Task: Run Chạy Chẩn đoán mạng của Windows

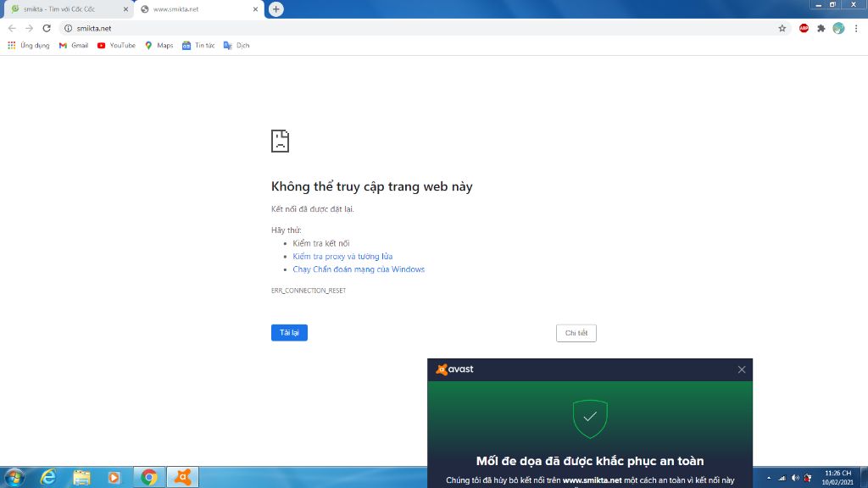Action: pos(359,269)
